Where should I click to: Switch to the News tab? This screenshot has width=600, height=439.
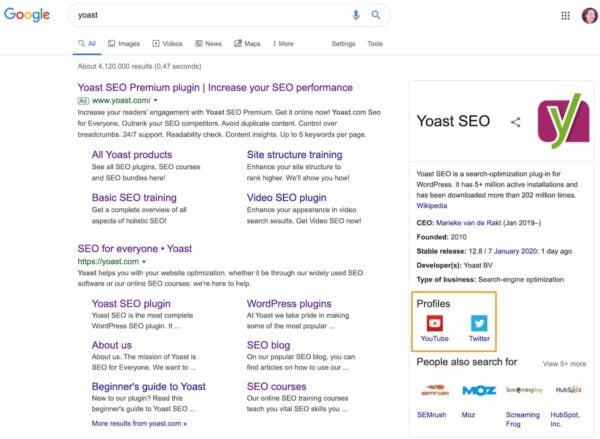208,44
